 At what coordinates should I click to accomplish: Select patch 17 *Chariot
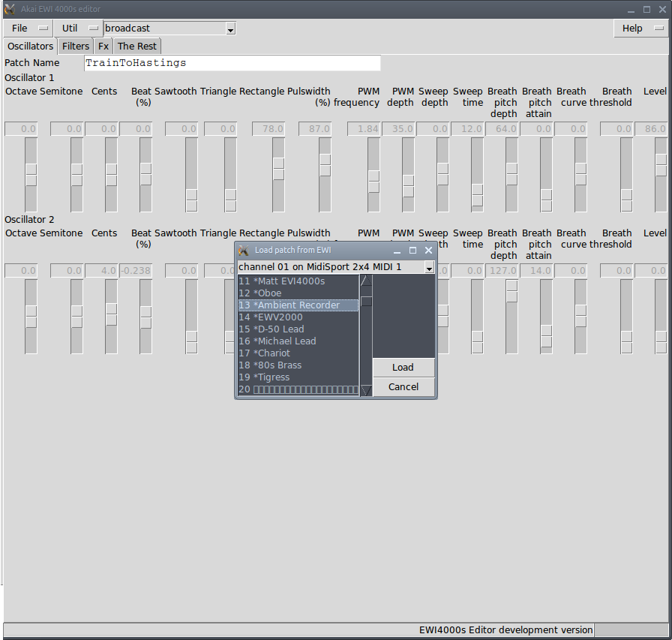point(298,353)
